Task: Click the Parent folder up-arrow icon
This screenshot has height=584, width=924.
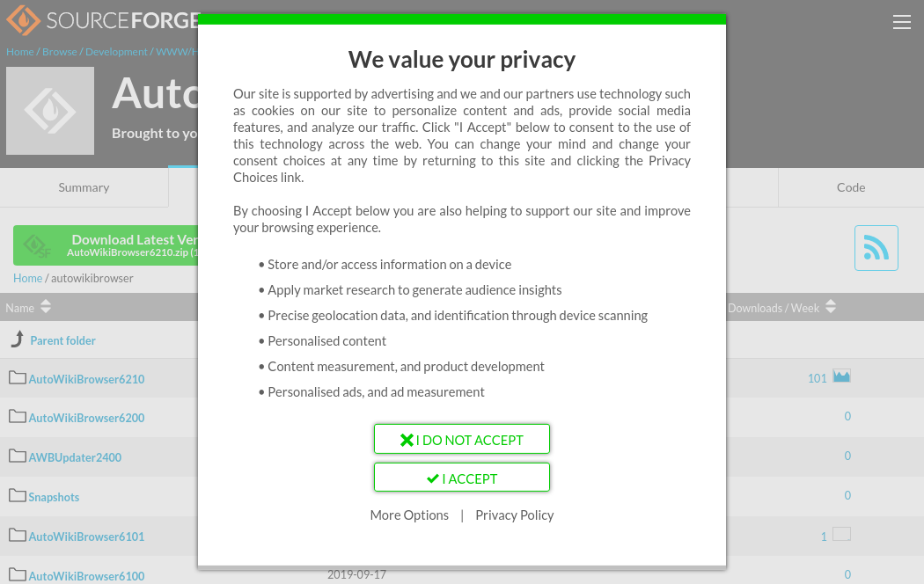Action: (18, 339)
